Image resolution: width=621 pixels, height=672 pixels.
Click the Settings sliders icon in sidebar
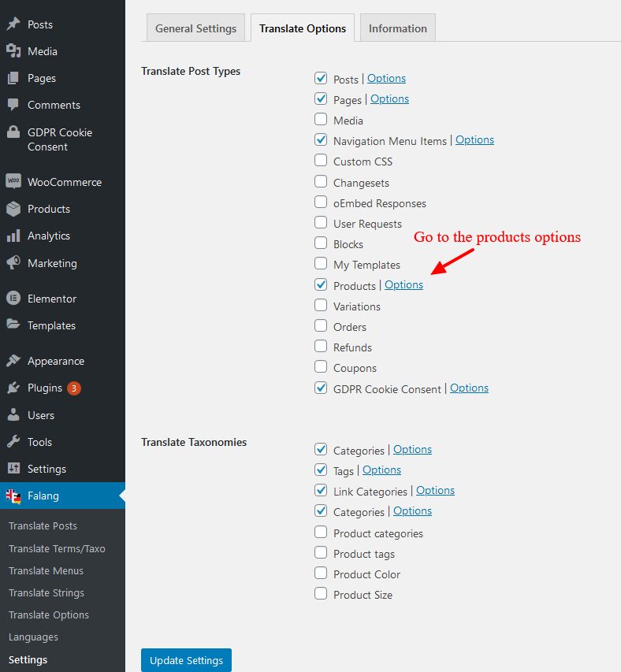coord(13,469)
